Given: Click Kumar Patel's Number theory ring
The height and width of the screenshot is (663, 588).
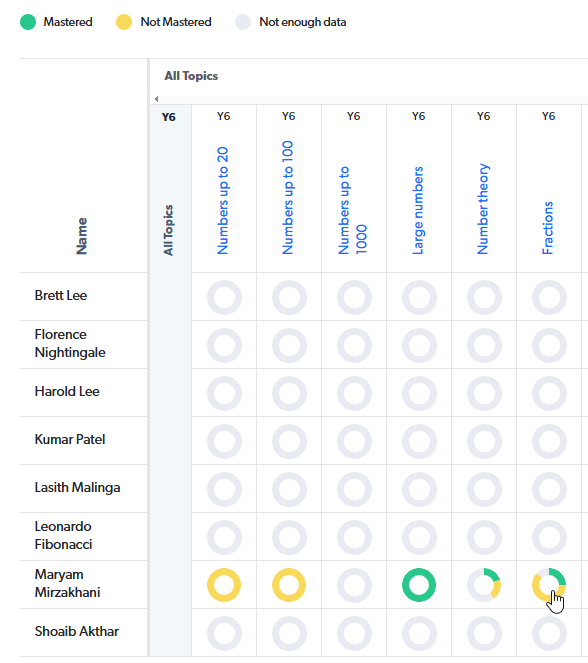Looking at the screenshot, I should [484, 441].
